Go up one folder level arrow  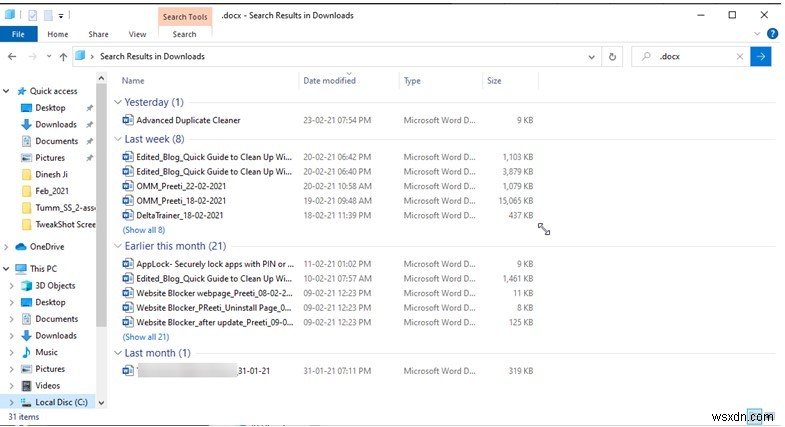click(x=63, y=57)
